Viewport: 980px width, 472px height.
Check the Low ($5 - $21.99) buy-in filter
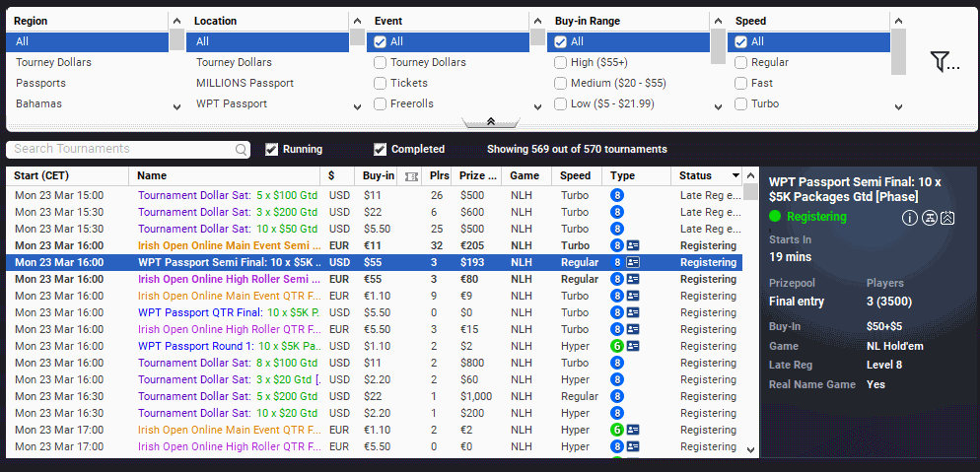point(560,103)
